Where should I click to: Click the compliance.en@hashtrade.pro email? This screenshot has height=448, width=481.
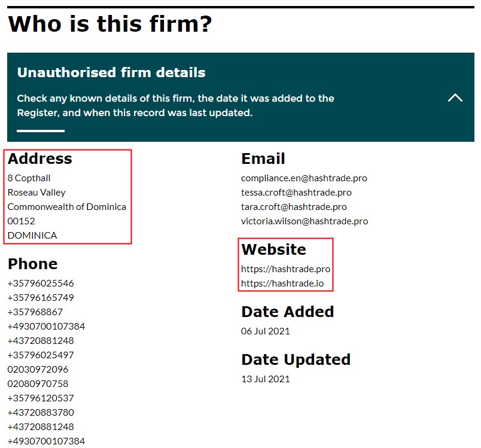pyautogui.click(x=304, y=178)
